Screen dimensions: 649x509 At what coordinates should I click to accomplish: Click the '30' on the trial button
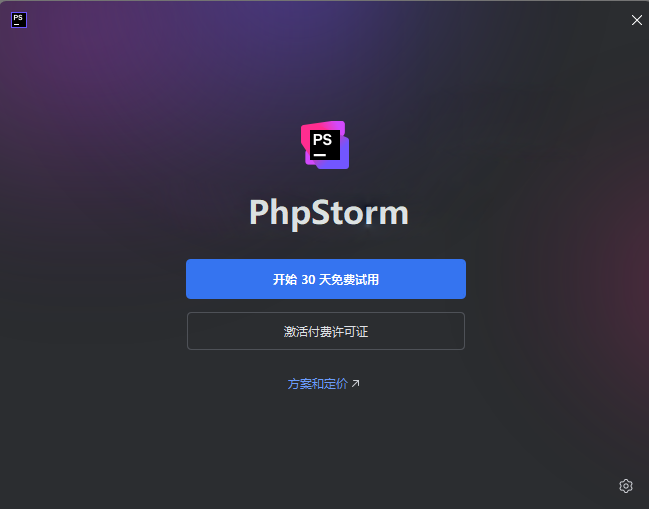pos(308,280)
